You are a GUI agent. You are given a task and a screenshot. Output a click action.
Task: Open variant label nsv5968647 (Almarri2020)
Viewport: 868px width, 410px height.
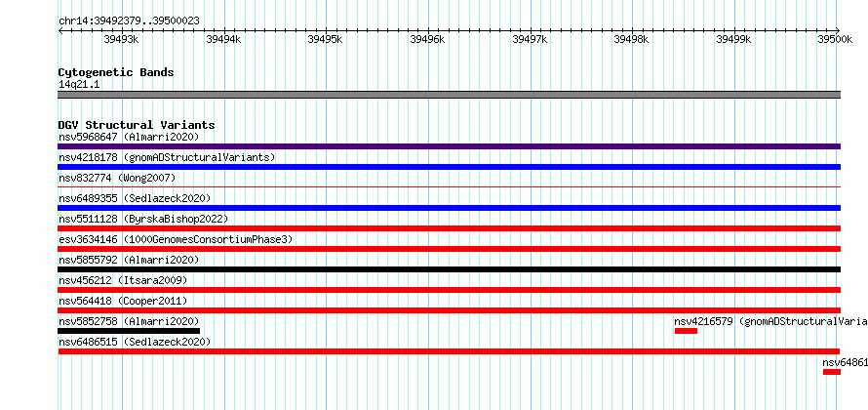pos(129,137)
